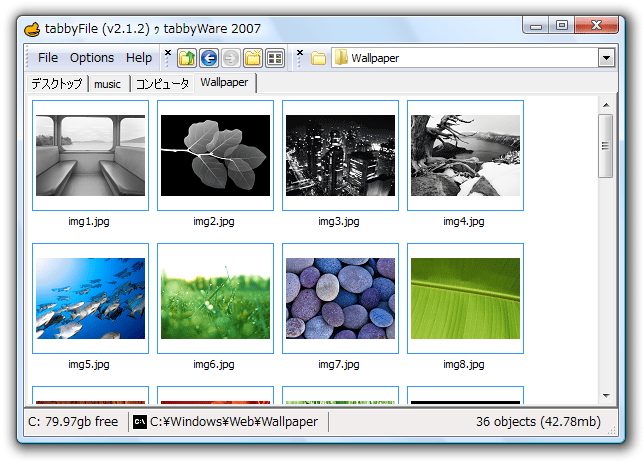This screenshot has height=462, width=644.
Task: Click the scrollbar up arrow
Action: [606, 105]
